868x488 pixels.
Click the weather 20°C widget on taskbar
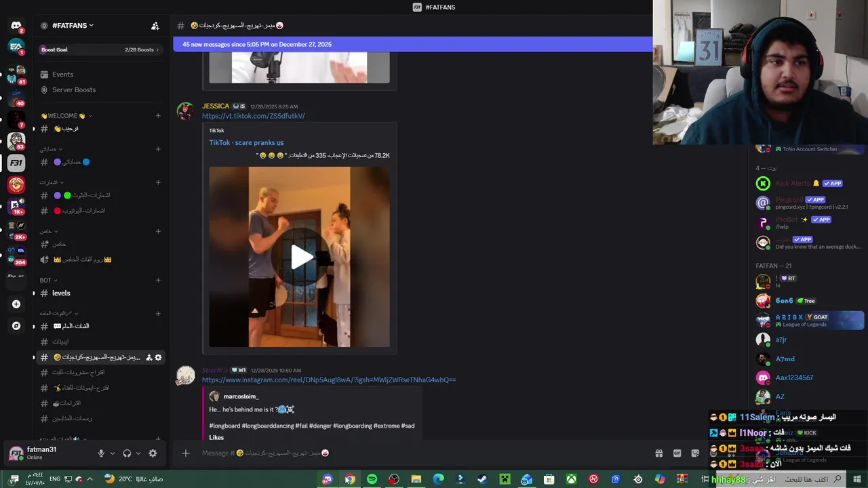pos(133,479)
